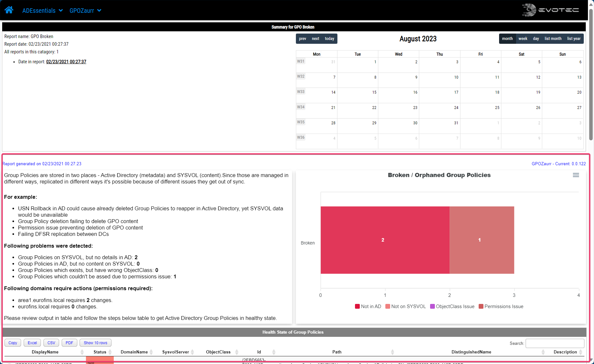Switch calendar to day view
594x364 pixels.
536,38
